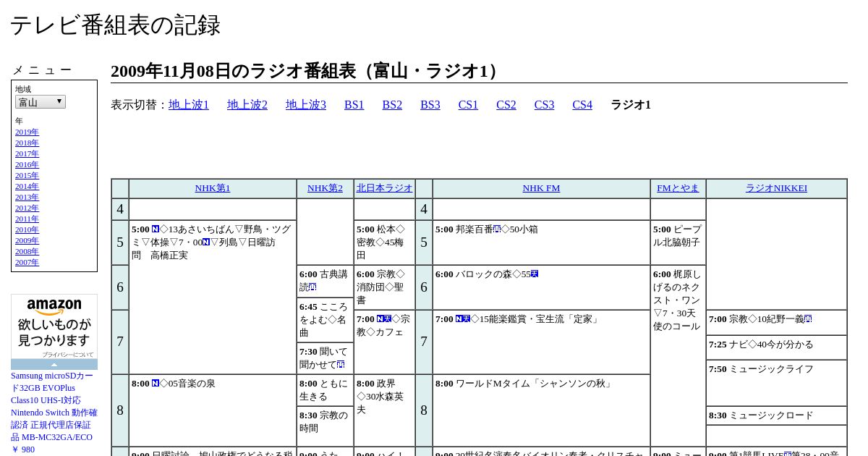Select the 6:00 梶原しげる listing
868x456 pixels.
click(x=678, y=355)
